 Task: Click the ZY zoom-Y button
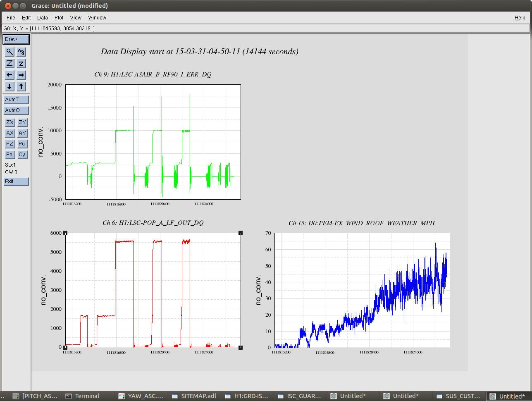22,122
